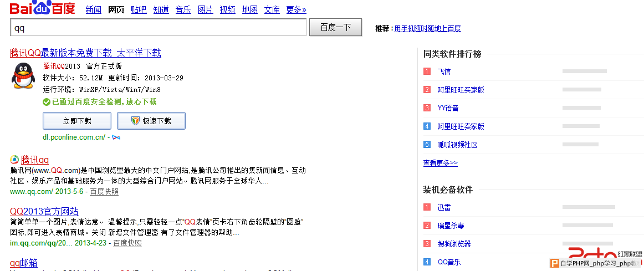Open QQ2013官方网站 result link
Viewport: 644px width, 271px height.
[x=44, y=212]
